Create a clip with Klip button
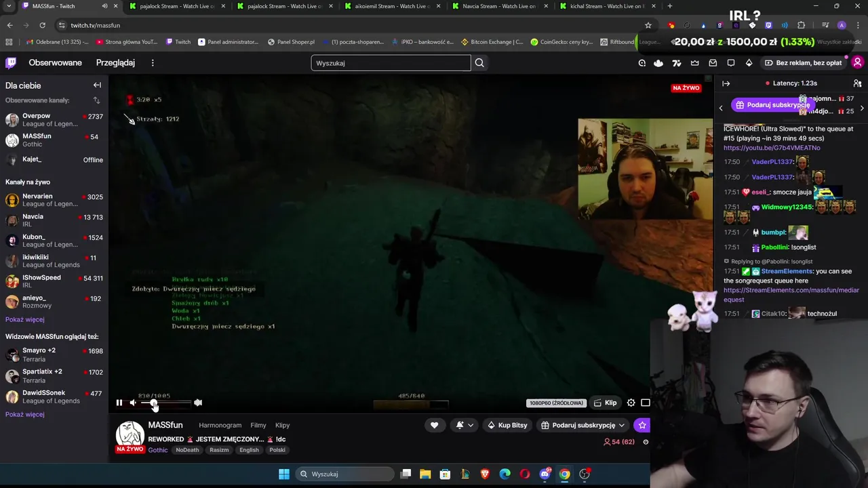 (606, 403)
